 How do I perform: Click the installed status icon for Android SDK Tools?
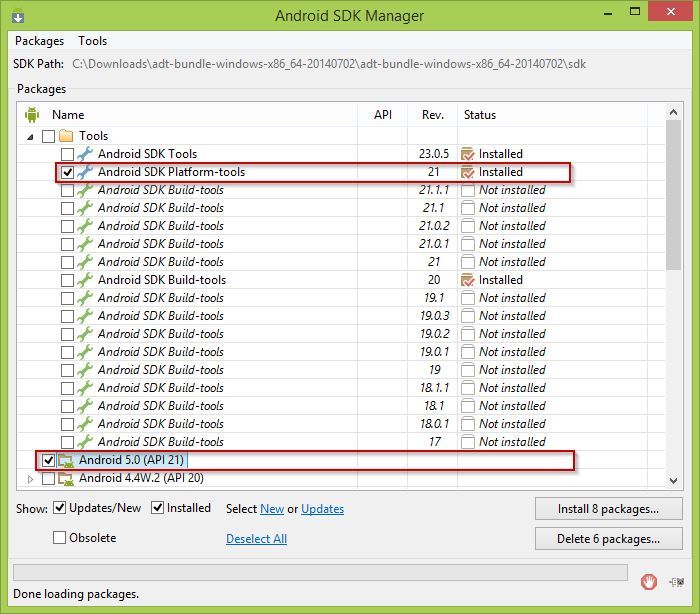[x=467, y=154]
